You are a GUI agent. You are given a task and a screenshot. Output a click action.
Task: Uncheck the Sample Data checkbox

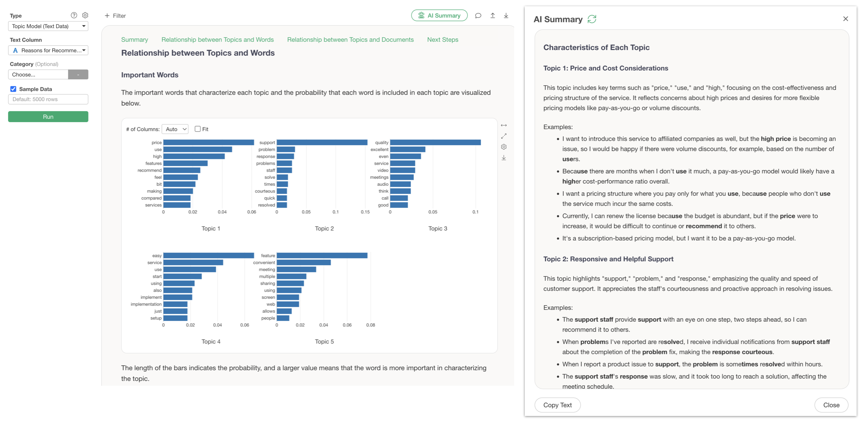coord(13,89)
